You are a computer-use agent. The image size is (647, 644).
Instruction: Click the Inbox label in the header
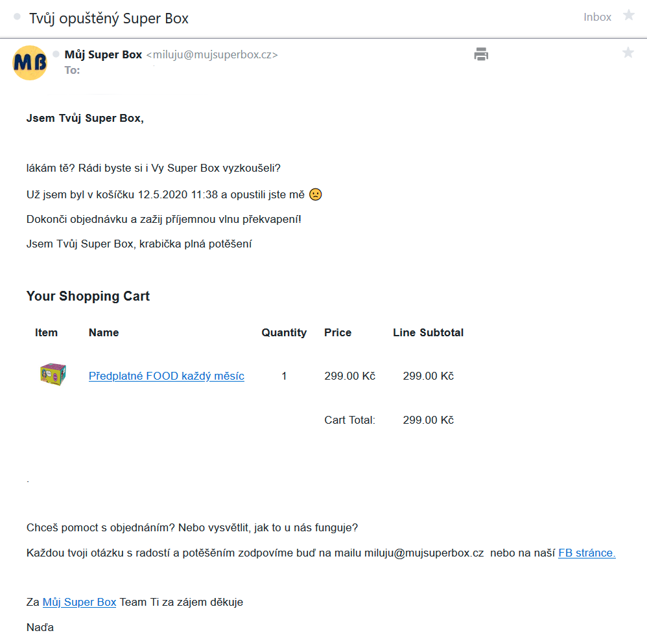coord(597,17)
